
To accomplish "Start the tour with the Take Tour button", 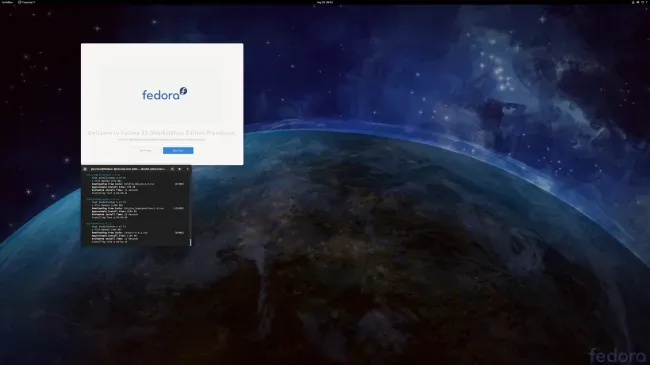I will point(178,151).
